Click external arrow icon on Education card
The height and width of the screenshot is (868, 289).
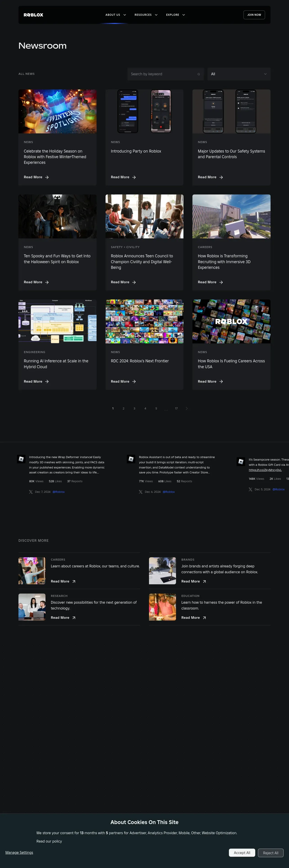[204, 618]
